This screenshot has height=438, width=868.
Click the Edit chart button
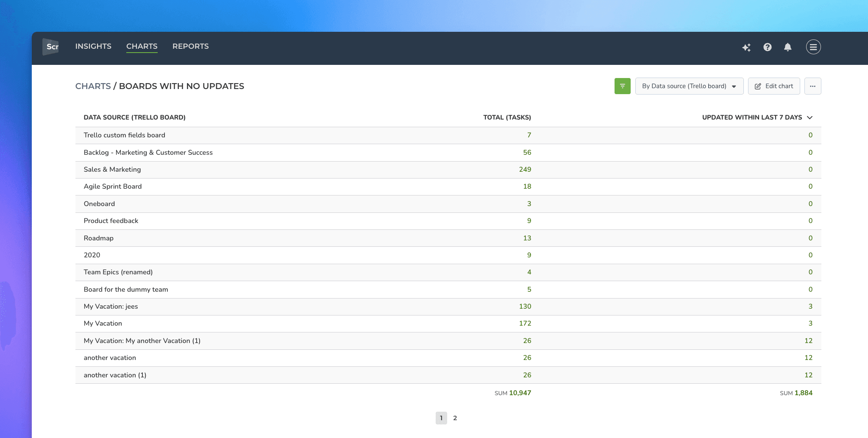click(774, 86)
